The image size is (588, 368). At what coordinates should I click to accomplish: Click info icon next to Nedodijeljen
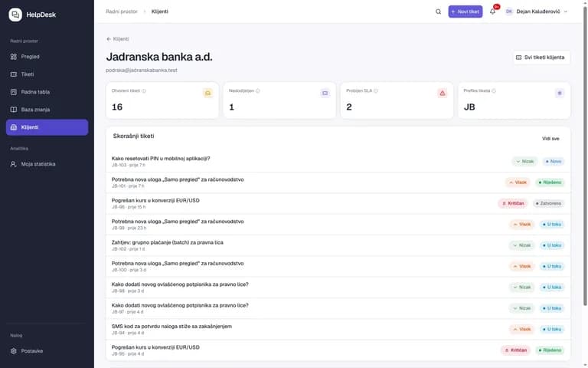point(257,91)
